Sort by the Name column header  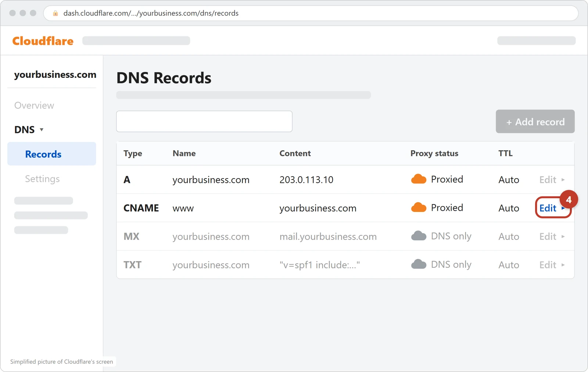point(184,154)
